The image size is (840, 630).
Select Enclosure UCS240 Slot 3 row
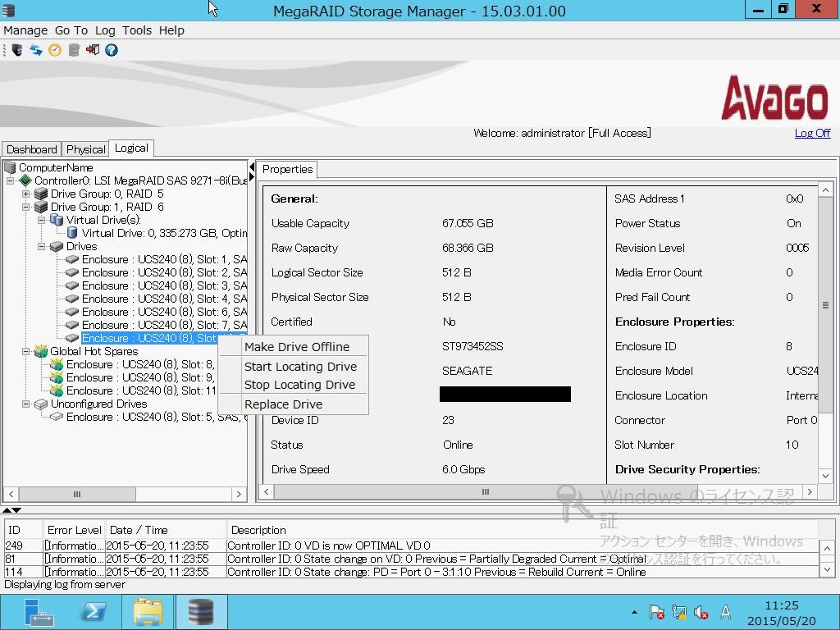click(x=164, y=285)
